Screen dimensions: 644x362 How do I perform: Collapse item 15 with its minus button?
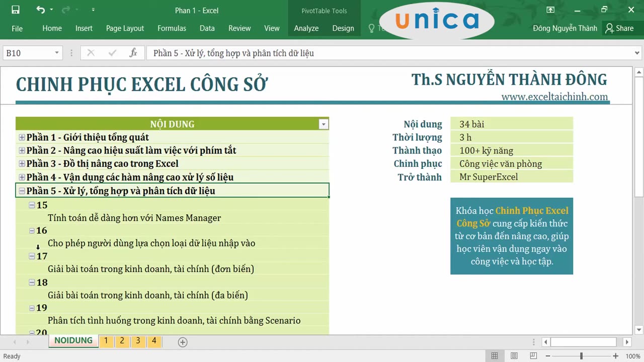pyautogui.click(x=32, y=205)
